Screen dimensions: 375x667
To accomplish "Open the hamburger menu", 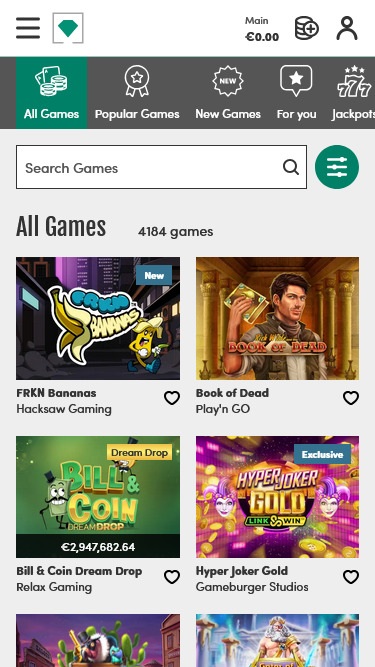I will (28, 28).
